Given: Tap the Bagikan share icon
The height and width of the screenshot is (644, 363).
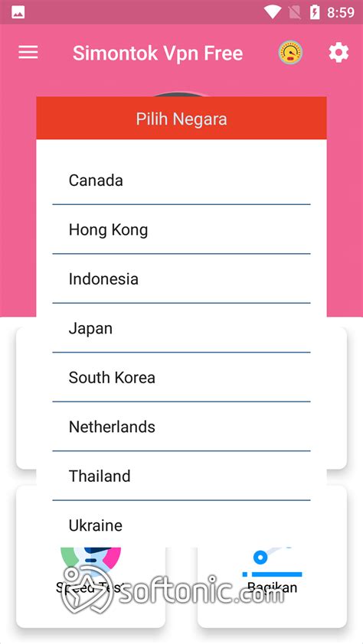Looking at the screenshot, I should coord(272,562).
